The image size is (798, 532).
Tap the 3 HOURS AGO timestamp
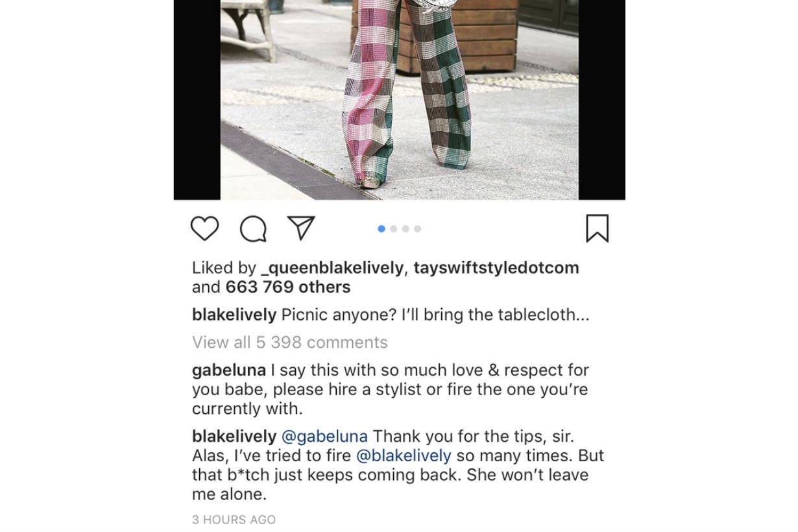coord(234,520)
